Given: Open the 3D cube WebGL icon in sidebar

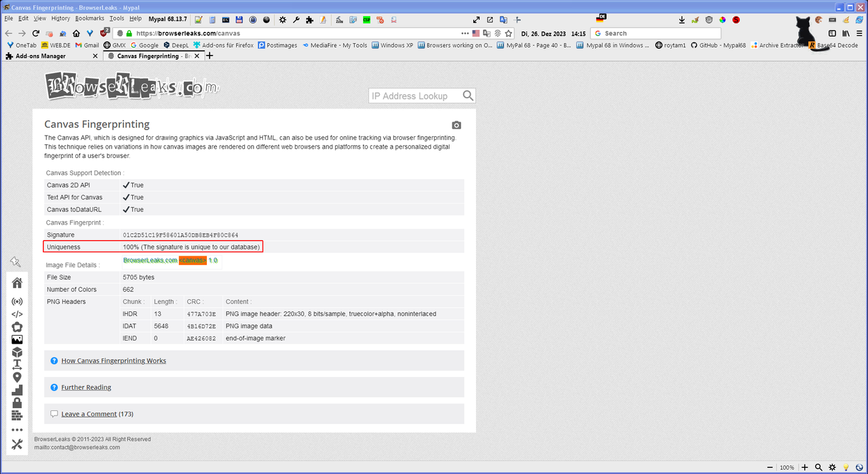Looking at the screenshot, I should (17, 353).
